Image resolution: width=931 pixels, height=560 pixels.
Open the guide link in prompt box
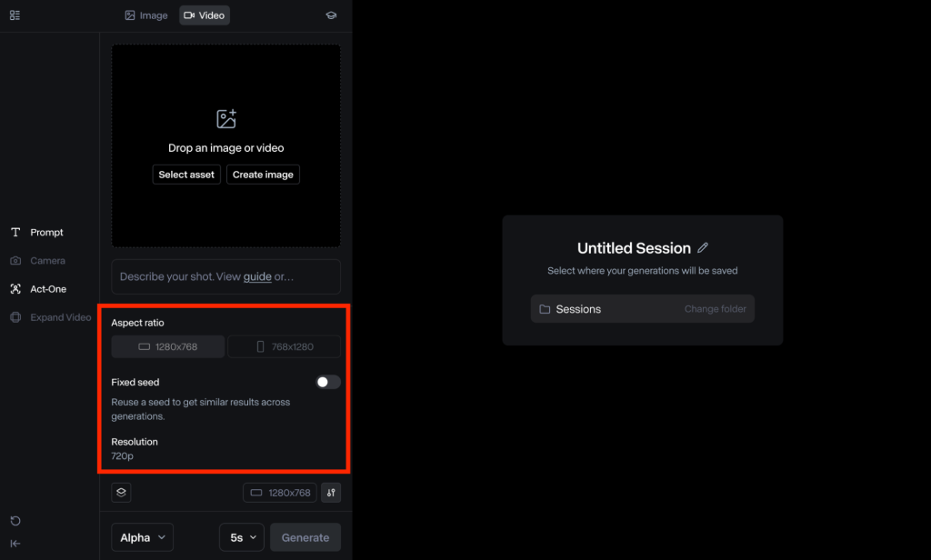(x=257, y=276)
